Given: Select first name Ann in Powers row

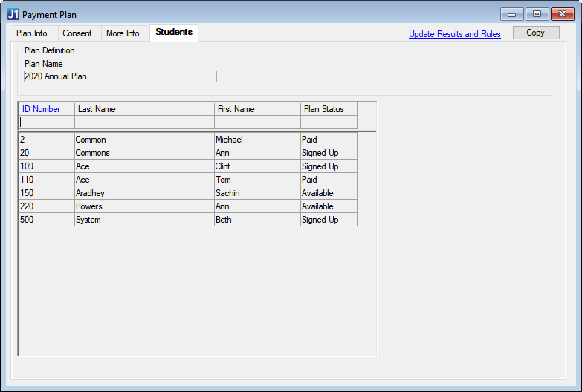Looking at the screenshot, I should pos(257,206).
